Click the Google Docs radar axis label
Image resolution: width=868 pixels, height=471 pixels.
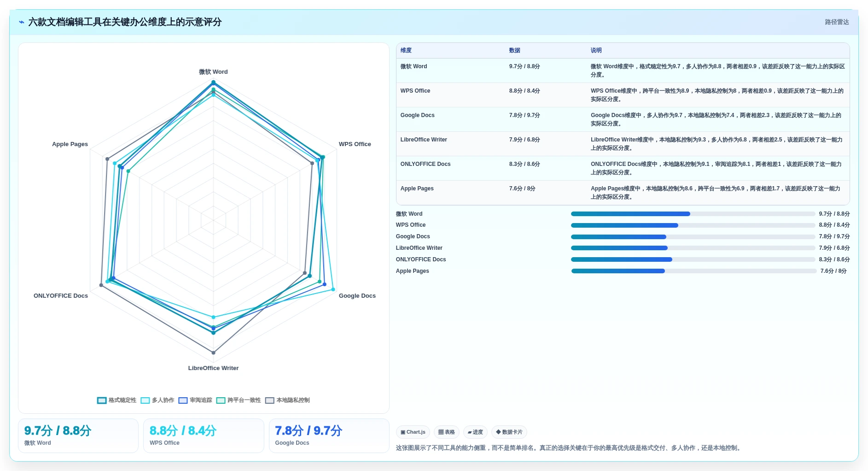(x=357, y=296)
